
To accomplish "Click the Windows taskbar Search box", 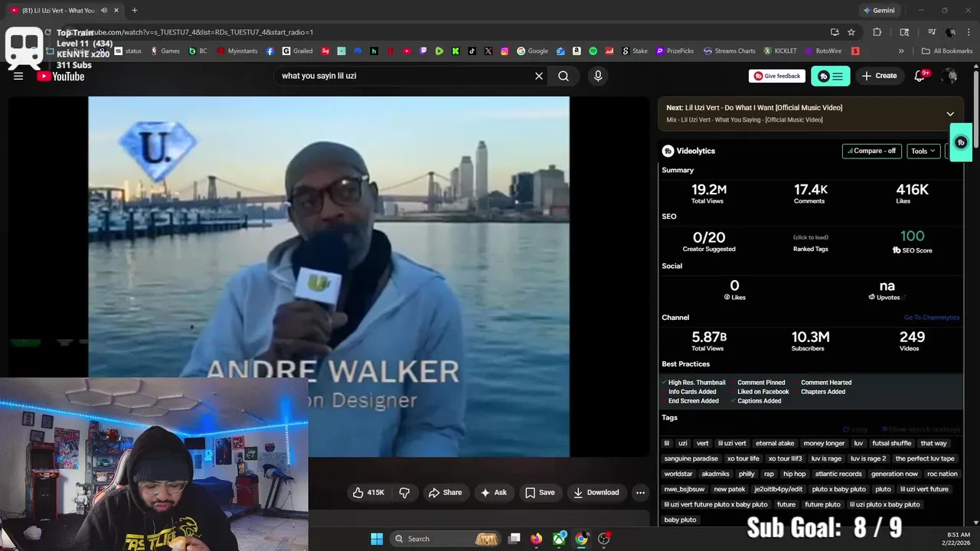I will pos(446,539).
